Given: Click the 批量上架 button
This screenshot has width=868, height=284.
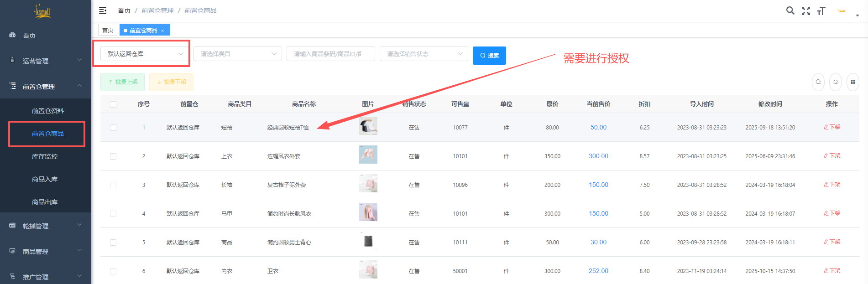Looking at the screenshot, I should (x=122, y=82).
